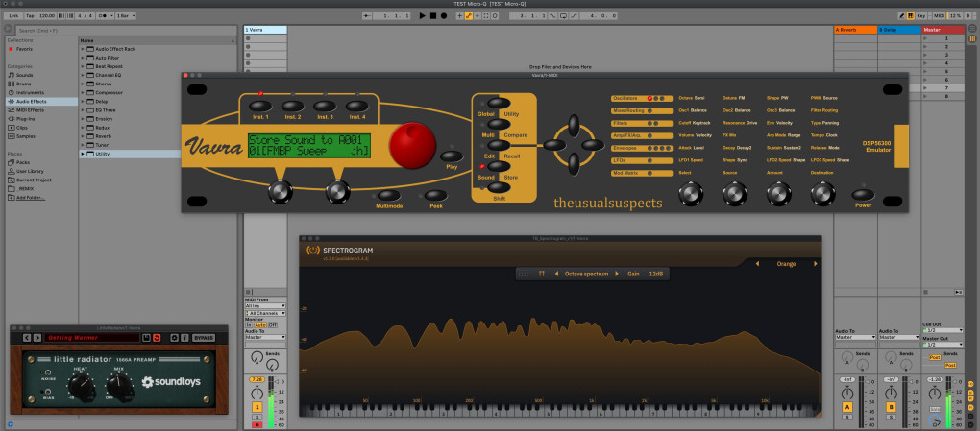Start playback with the transport Play button

coord(423,15)
